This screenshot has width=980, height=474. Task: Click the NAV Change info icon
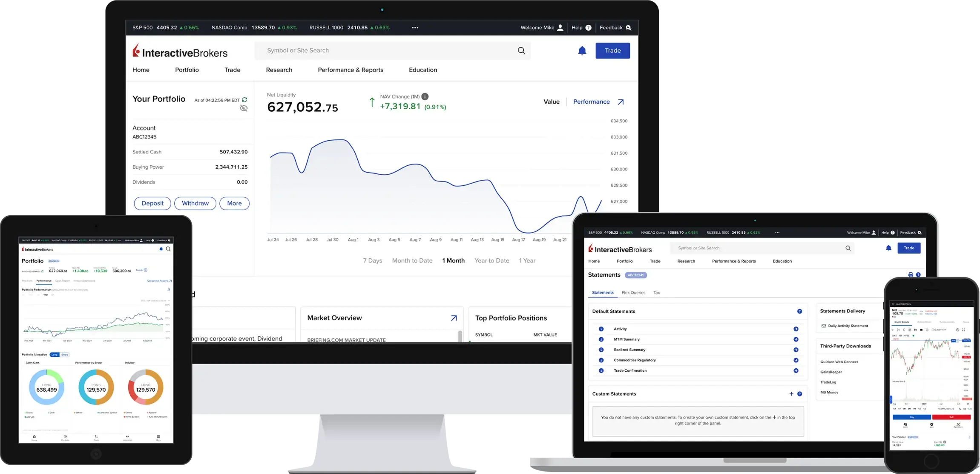425,96
